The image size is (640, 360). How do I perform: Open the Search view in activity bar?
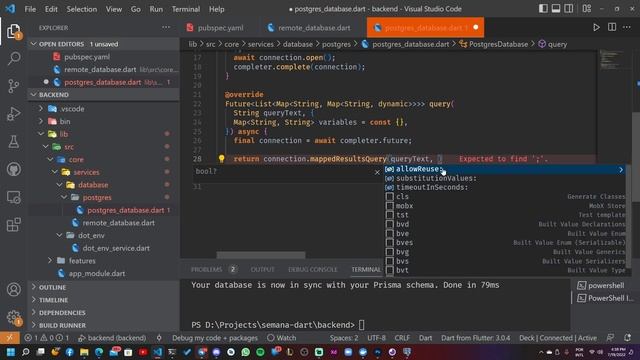coord(13,58)
